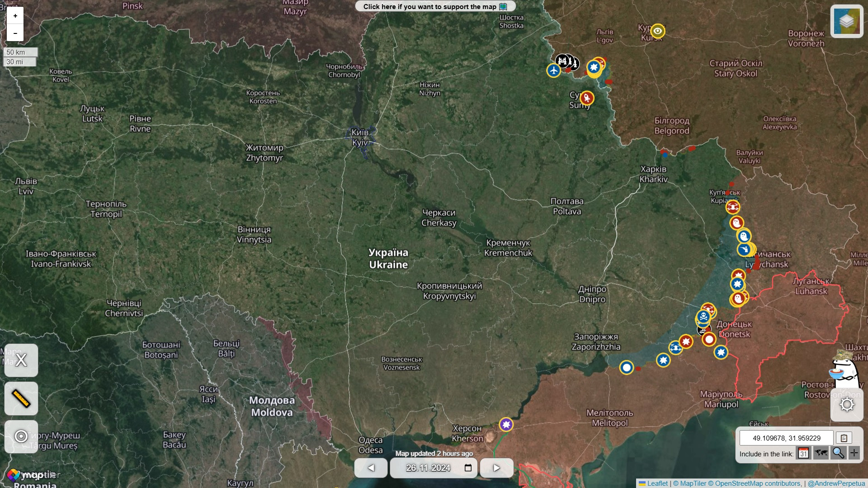
Task: Toggle including map type in link
Action: (x=821, y=453)
